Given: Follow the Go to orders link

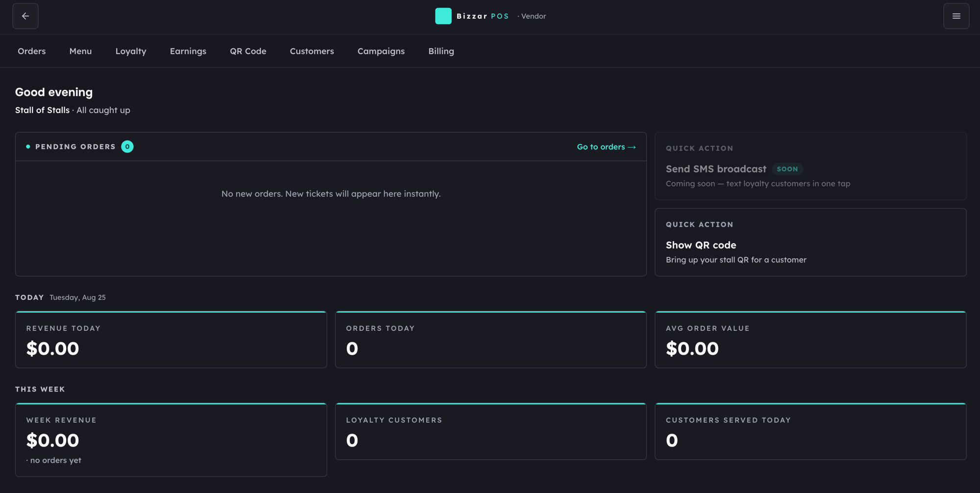Looking at the screenshot, I should pyautogui.click(x=606, y=147).
